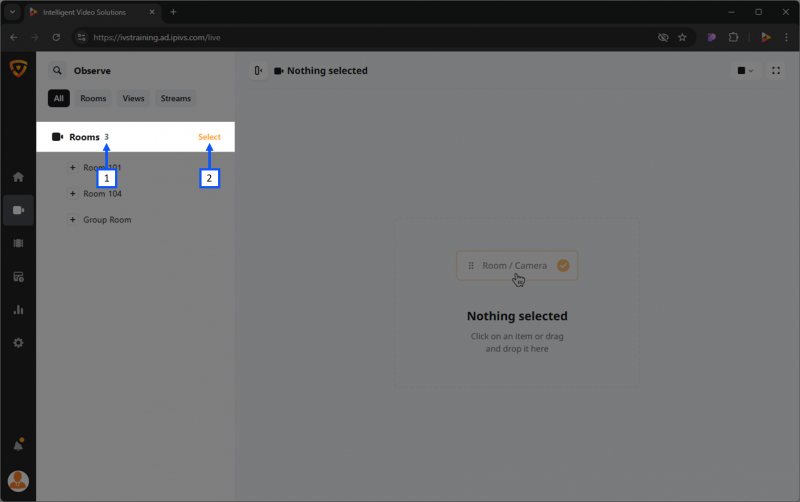Click the Rooms section header
The height and width of the screenshot is (502, 800).
(135, 137)
